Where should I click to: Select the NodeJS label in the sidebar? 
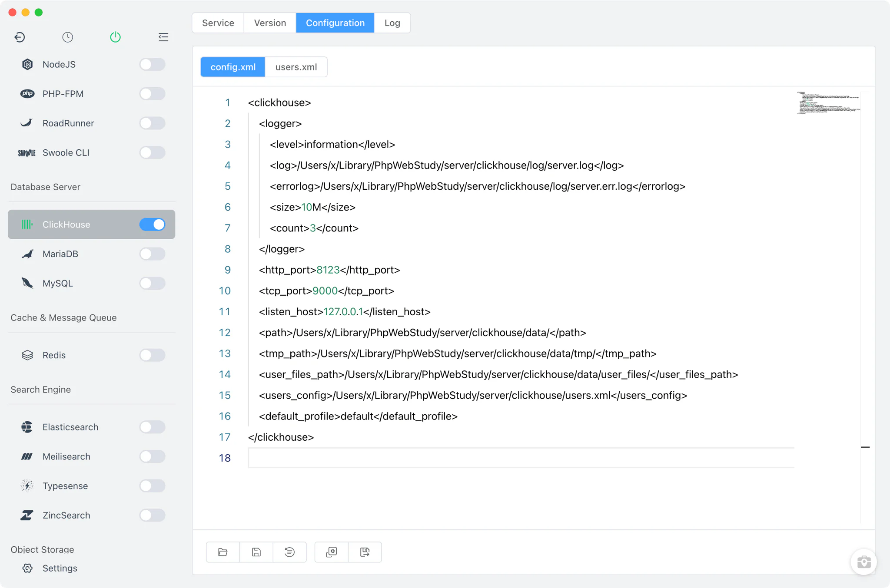pyautogui.click(x=59, y=64)
